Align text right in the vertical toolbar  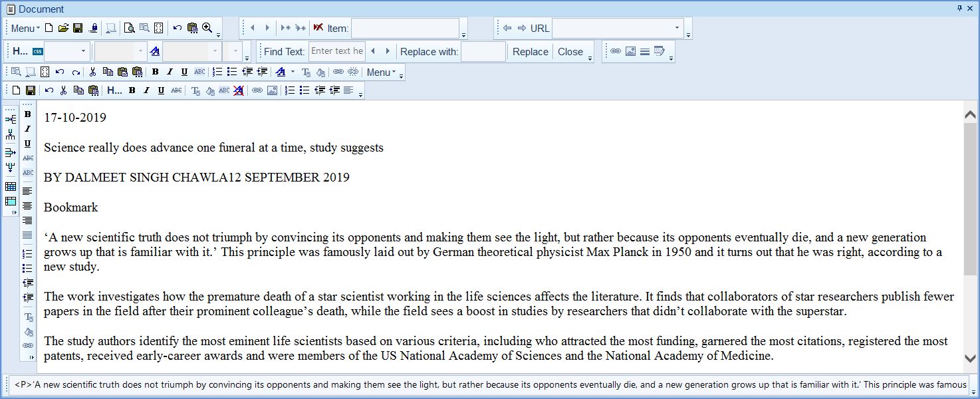pos(27,220)
